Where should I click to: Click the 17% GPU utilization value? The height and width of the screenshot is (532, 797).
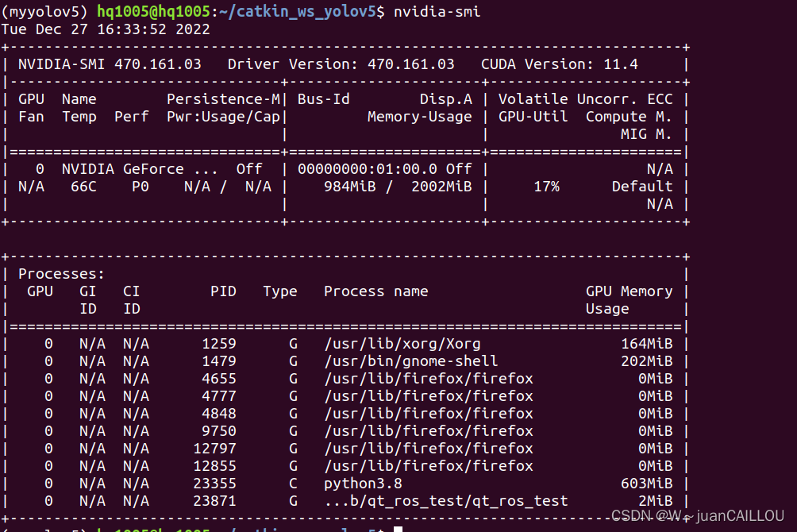click(546, 187)
